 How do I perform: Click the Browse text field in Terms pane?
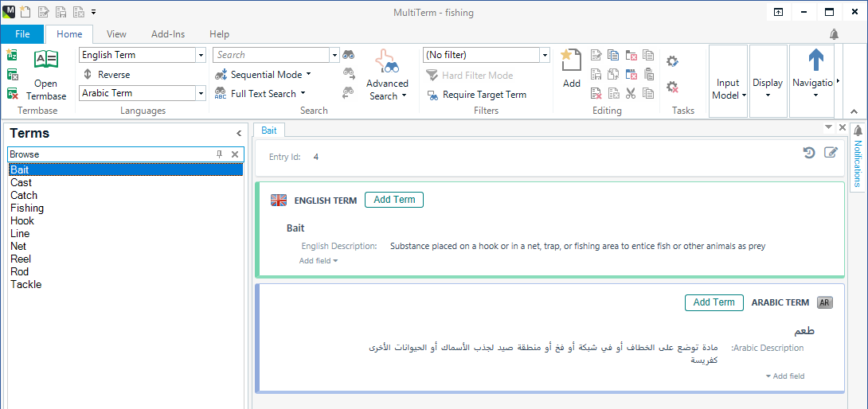(x=111, y=154)
